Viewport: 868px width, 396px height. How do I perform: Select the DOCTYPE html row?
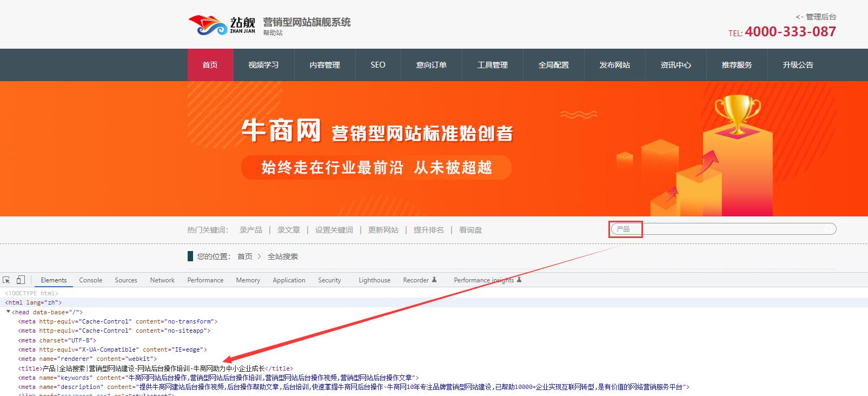[x=32, y=294]
